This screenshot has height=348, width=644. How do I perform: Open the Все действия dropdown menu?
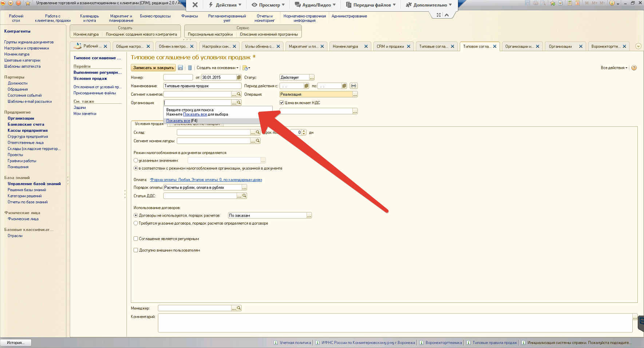pos(614,68)
